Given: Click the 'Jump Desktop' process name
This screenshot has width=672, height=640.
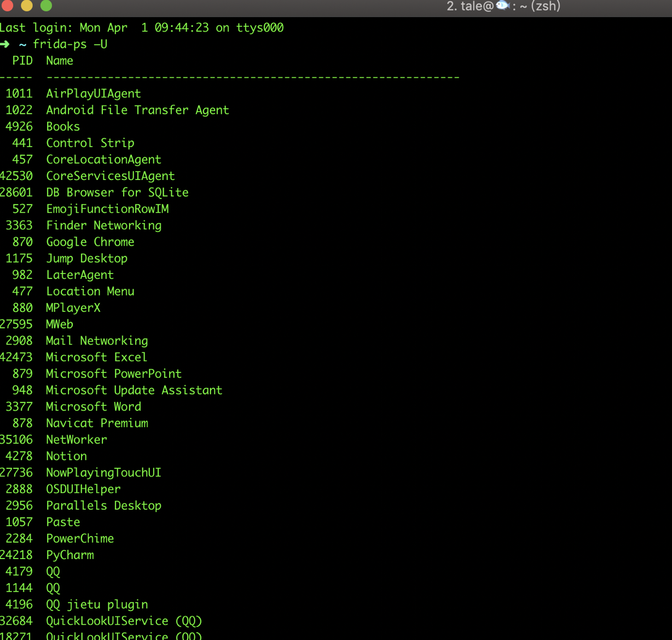Looking at the screenshot, I should [x=87, y=258].
